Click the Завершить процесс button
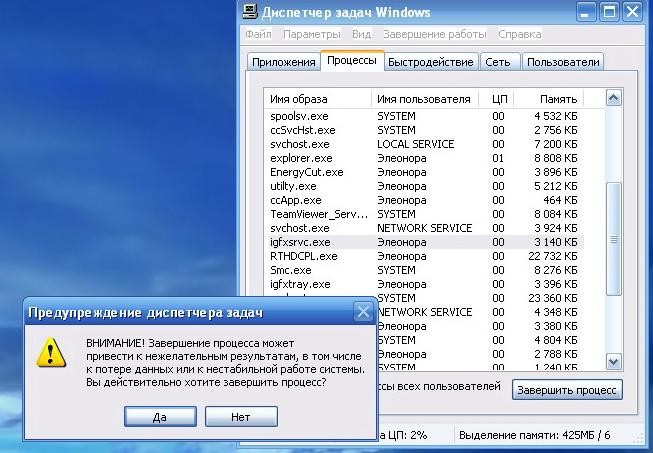The height and width of the screenshot is (453, 653). [x=567, y=390]
